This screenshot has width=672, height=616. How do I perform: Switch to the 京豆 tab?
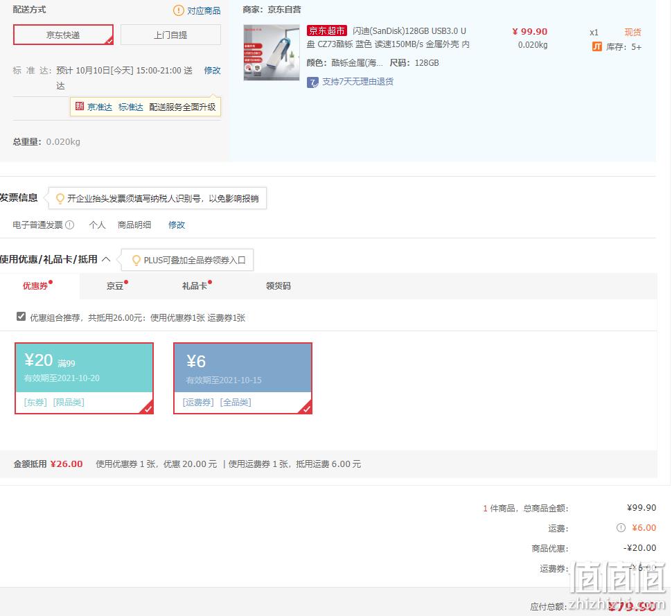[x=115, y=286]
